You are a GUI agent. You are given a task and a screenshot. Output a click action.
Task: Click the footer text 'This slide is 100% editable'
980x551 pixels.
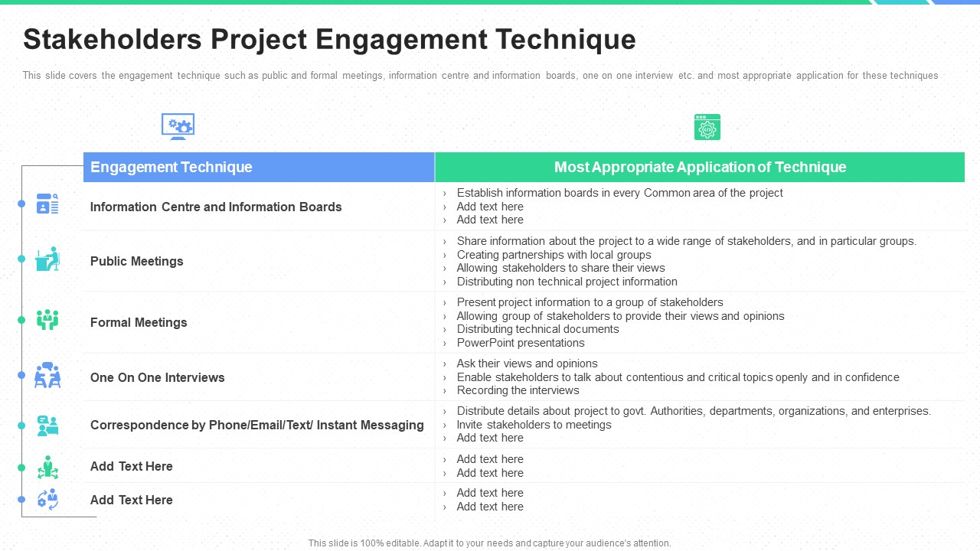490,543
